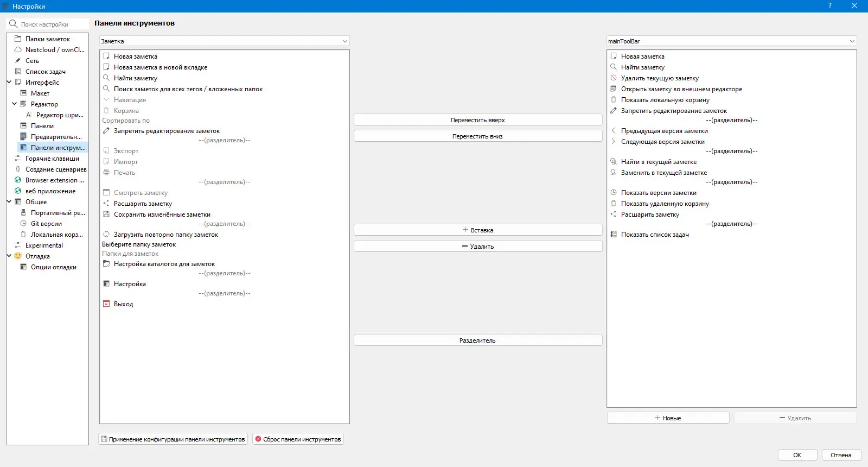Select Показать удаленную корзину in right list
Image resolution: width=868 pixels, height=467 pixels.
pyautogui.click(x=665, y=204)
